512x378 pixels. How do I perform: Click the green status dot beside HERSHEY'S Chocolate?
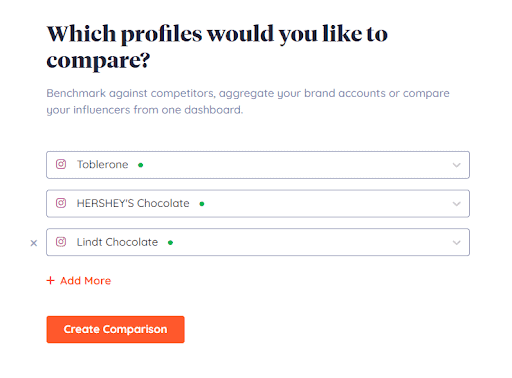pos(202,204)
